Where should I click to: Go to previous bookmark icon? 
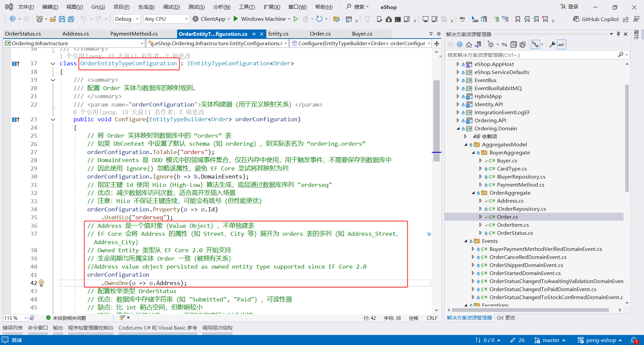527,19
